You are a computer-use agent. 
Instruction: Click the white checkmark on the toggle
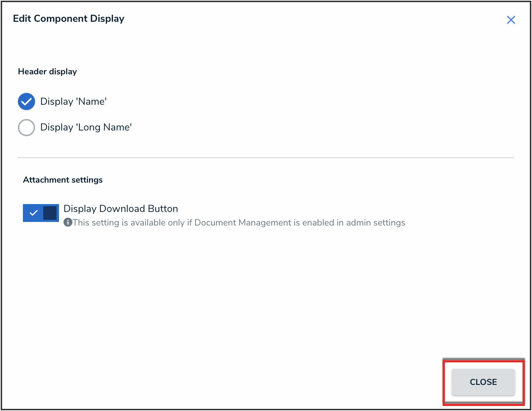pos(34,213)
